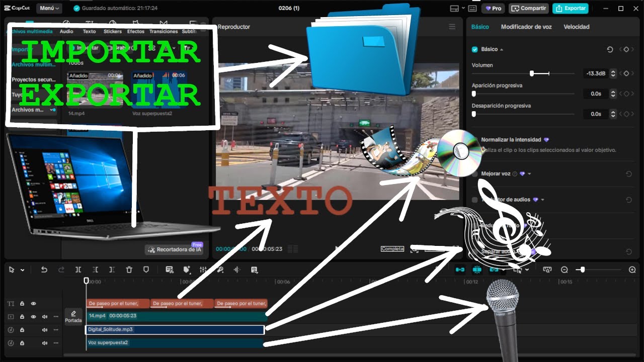The image size is (644, 362).
Task: Open the audio mixer levels icon
Action: tap(203, 269)
